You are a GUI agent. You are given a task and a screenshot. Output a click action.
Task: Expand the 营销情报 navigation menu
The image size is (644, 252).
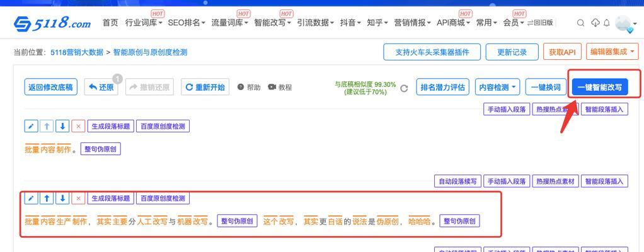point(412,23)
